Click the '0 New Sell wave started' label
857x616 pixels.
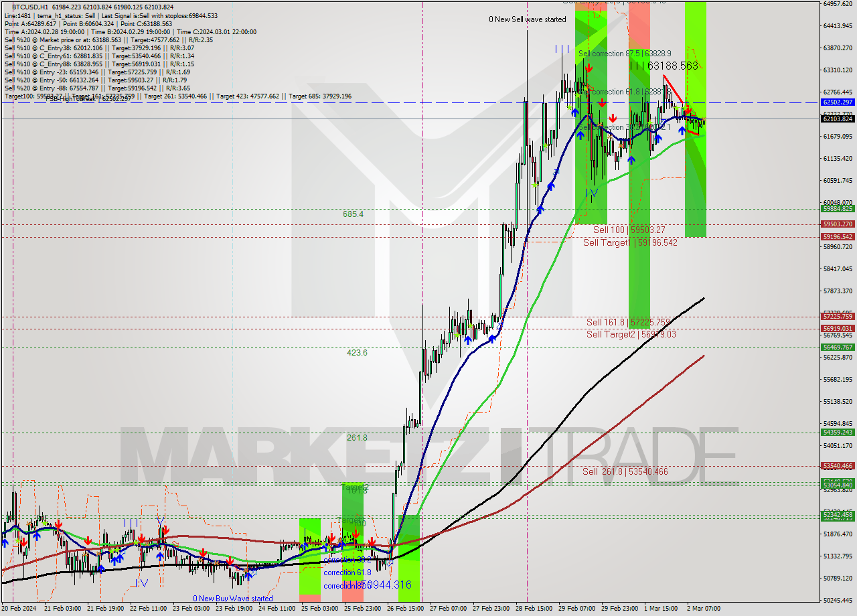point(528,19)
